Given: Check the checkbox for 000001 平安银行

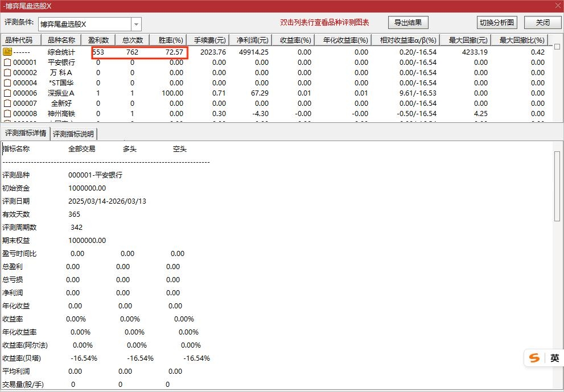Looking at the screenshot, I should tap(7, 62).
